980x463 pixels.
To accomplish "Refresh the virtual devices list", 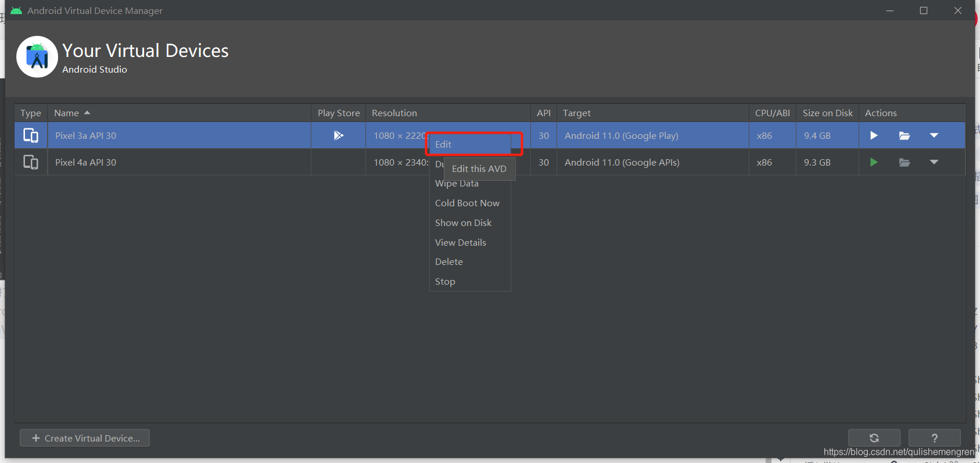I will coord(874,438).
